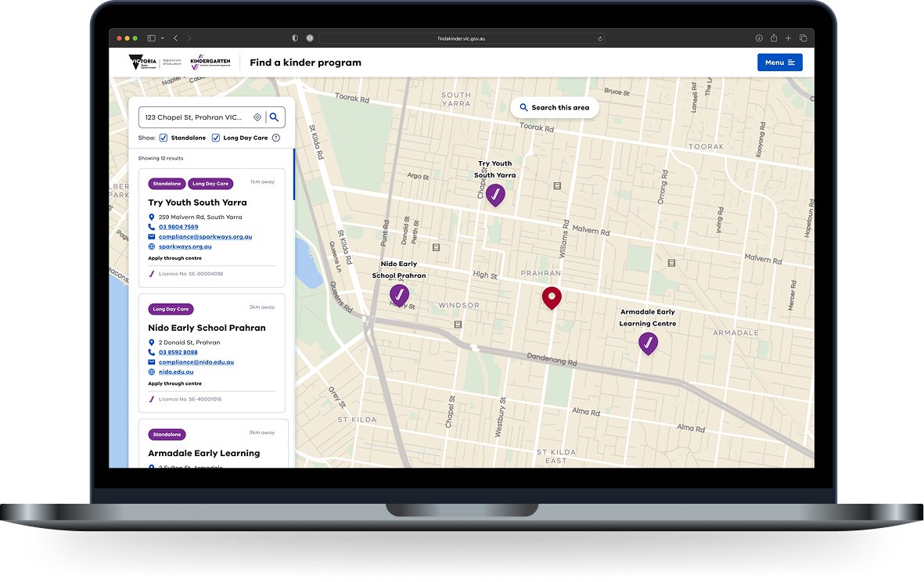924x582 pixels.
Task: Open the Long Day Care help icon
Action: pyautogui.click(x=275, y=138)
